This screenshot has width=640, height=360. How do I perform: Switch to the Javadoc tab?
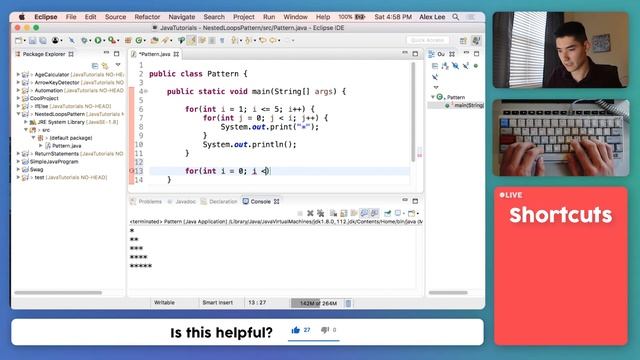click(182, 202)
